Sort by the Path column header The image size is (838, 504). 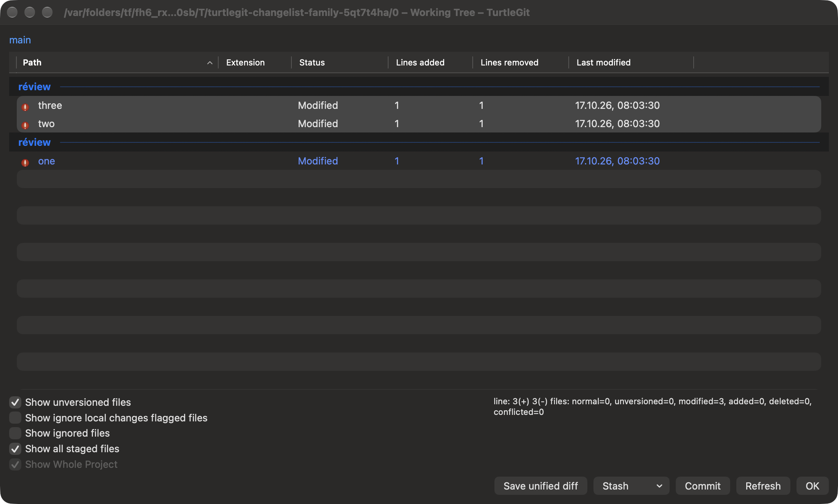click(x=117, y=62)
